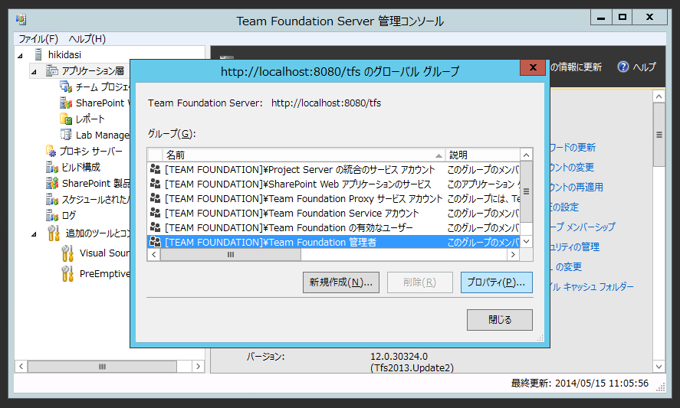680x408 pixels.
Task: Select the ログ tree item
Action: pyautogui.click(x=69, y=215)
